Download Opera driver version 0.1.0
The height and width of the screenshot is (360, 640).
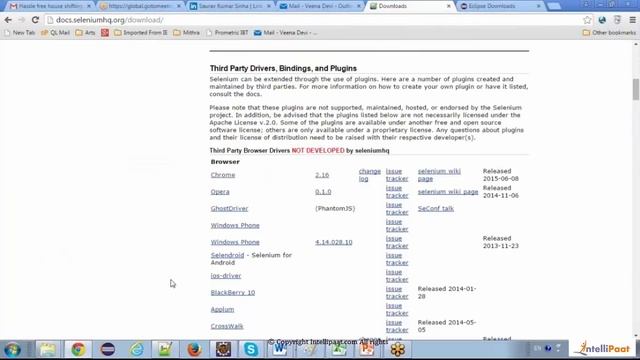tap(323, 192)
